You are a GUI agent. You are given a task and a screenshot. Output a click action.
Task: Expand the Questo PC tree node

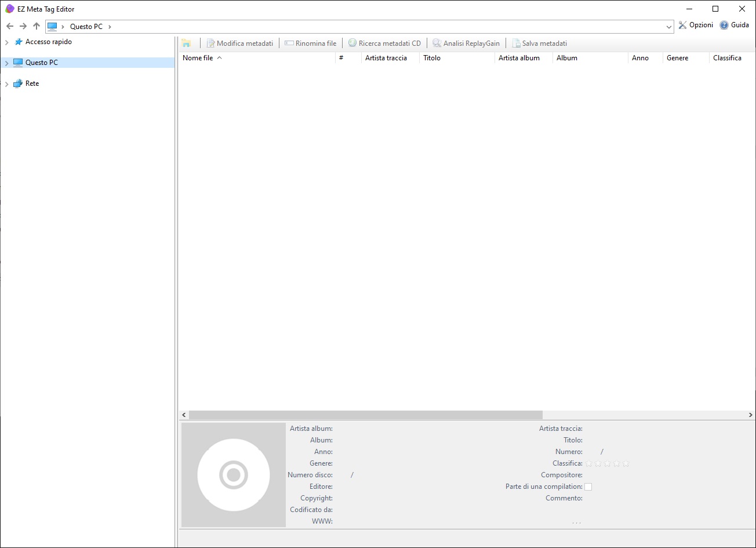click(7, 63)
